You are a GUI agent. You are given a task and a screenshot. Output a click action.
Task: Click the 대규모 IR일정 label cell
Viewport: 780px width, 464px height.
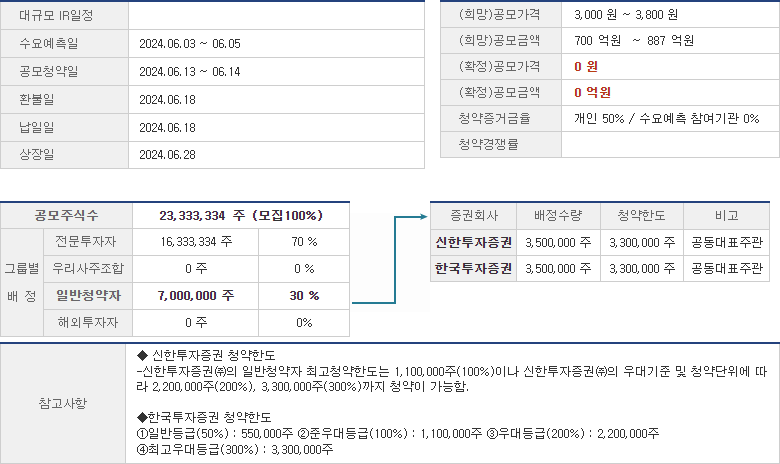pos(64,15)
